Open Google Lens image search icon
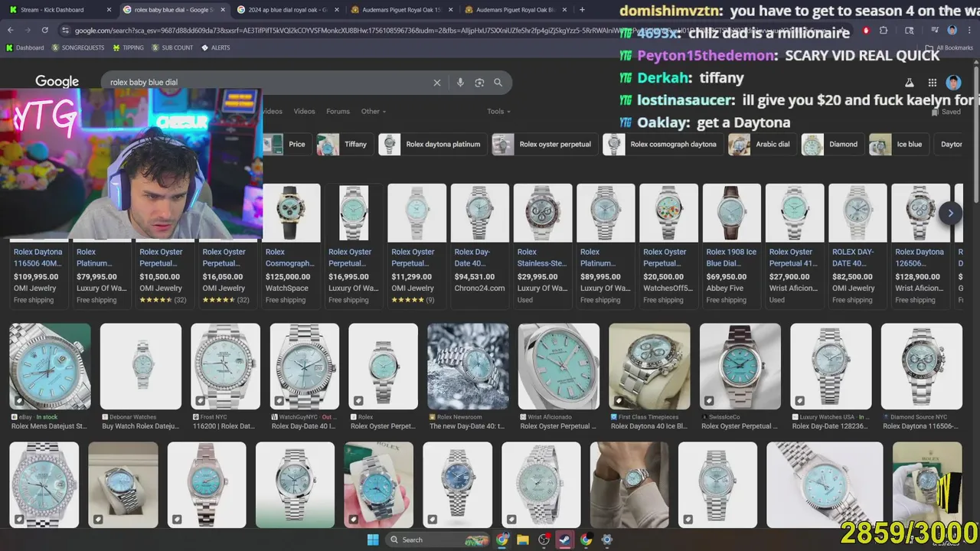The image size is (980, 551). [x=479, y=83]
